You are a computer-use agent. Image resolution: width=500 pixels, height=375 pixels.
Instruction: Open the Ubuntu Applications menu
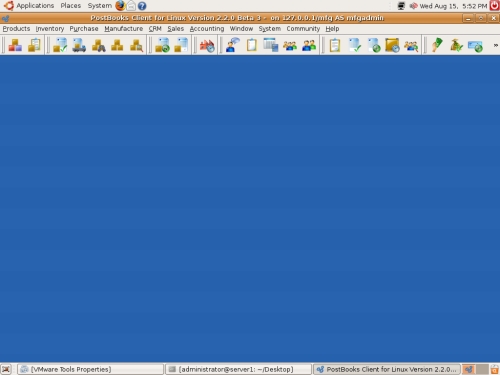pyautogui.click(x=29, y=6)
